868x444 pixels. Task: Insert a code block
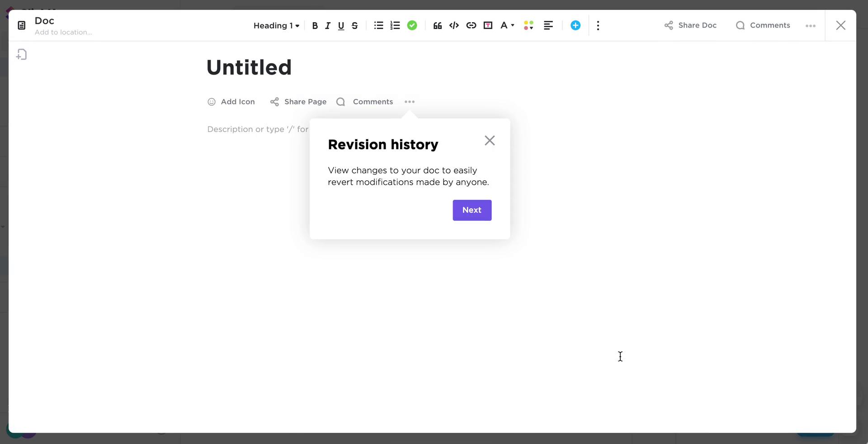tap(454, 26)
